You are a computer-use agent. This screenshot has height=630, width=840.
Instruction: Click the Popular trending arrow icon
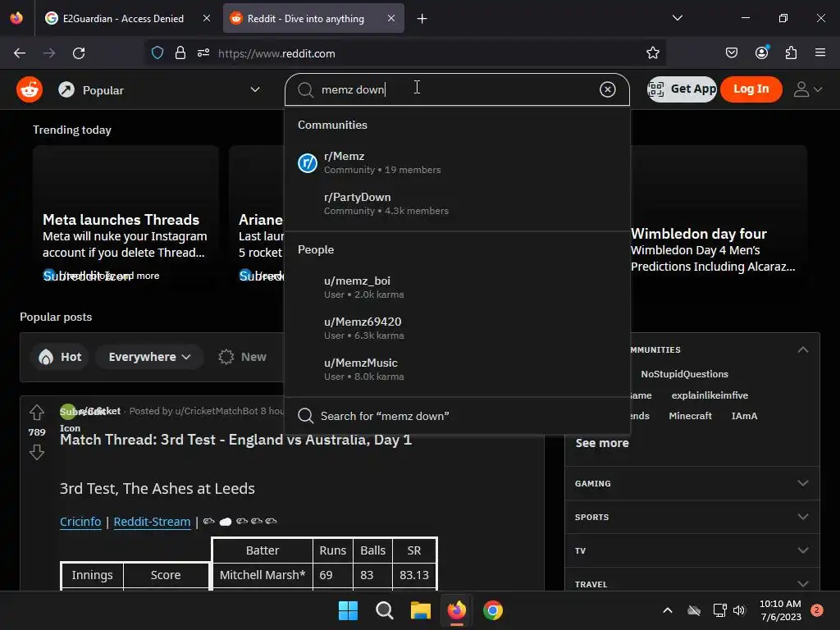coord(66,89)
